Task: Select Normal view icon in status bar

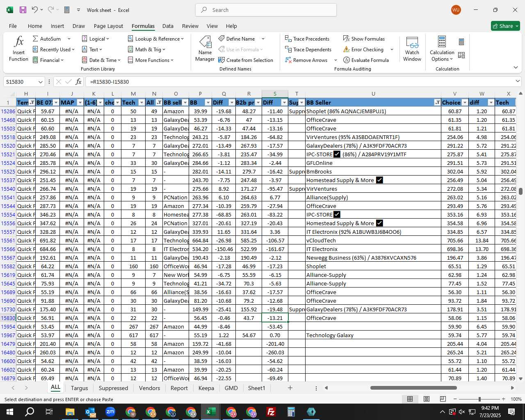Action: tap(410, 399)
